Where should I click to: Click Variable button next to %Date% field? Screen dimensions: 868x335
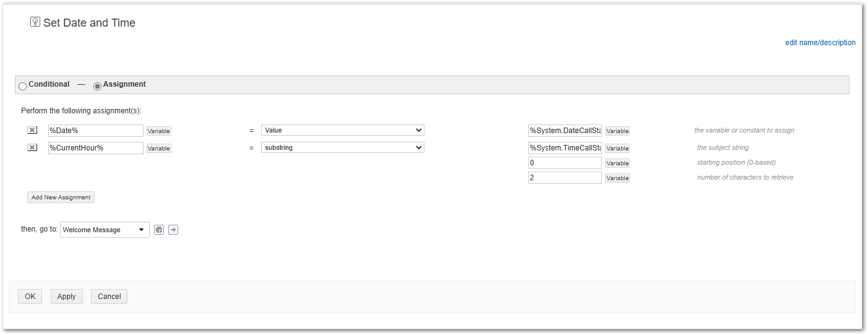[158, 131]
